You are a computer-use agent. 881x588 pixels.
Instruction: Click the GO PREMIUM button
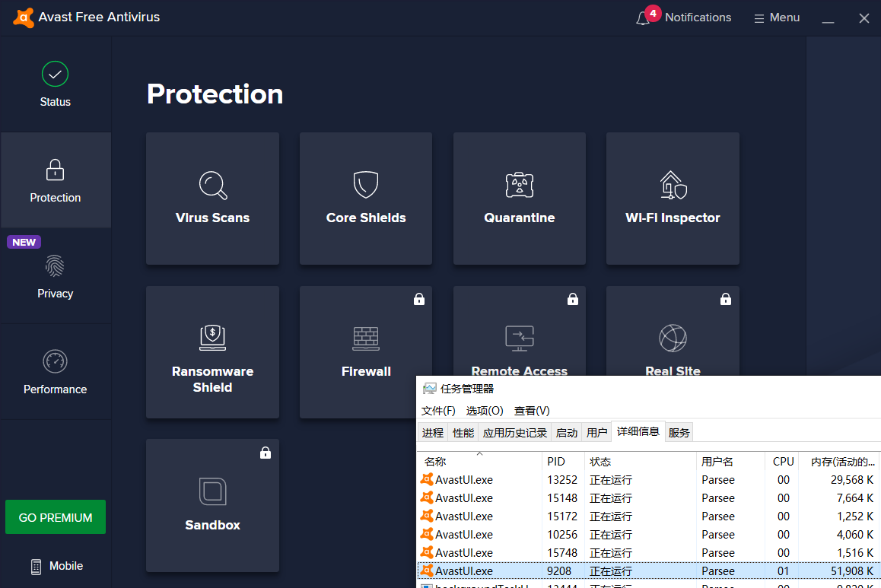[56, 517]
